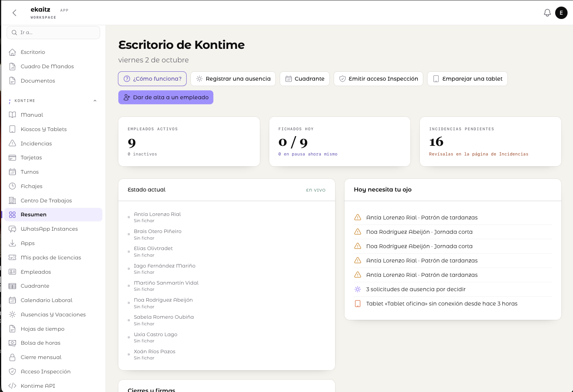
Task: Click the Manual book icon
Action: click(x=12, y=115)
